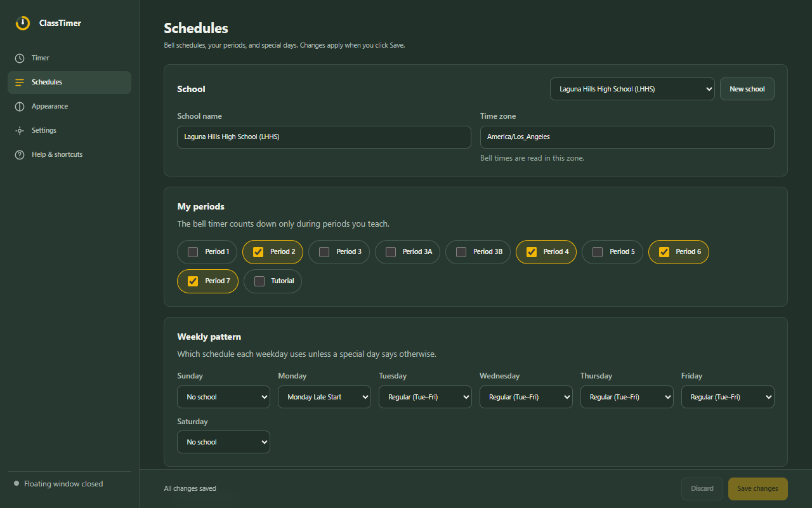Click the Help question-mark icon in sidebar
The height and width of the screenshot is (508, 812).
point(20,155)
